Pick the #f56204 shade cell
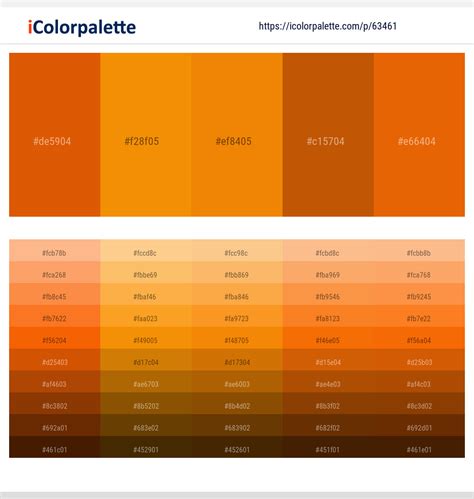 pos(55,338)
